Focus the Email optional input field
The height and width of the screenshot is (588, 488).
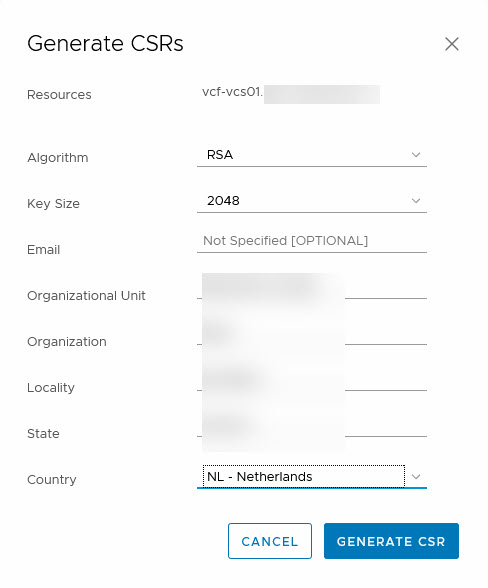click(312, 241)
